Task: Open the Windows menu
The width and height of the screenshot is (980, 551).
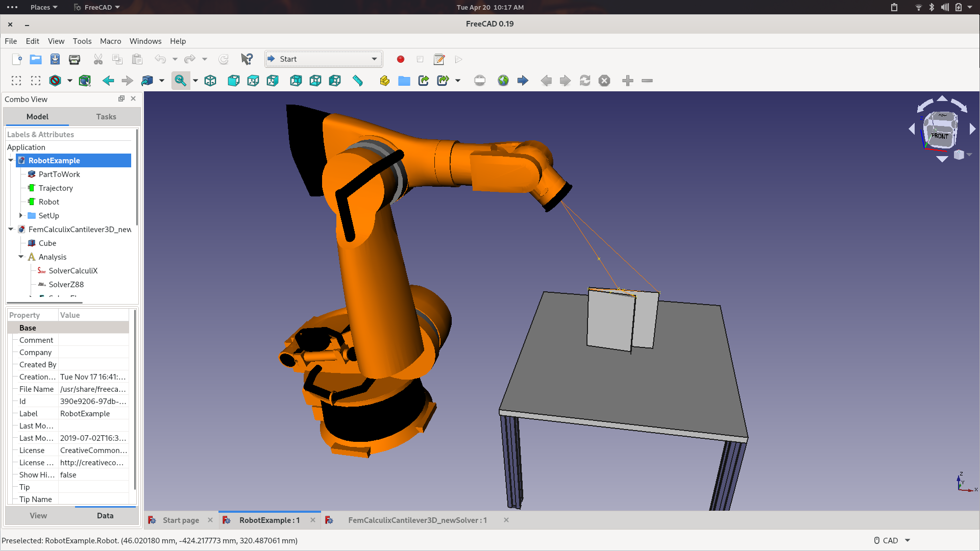Action: click(x=145, y=41)
